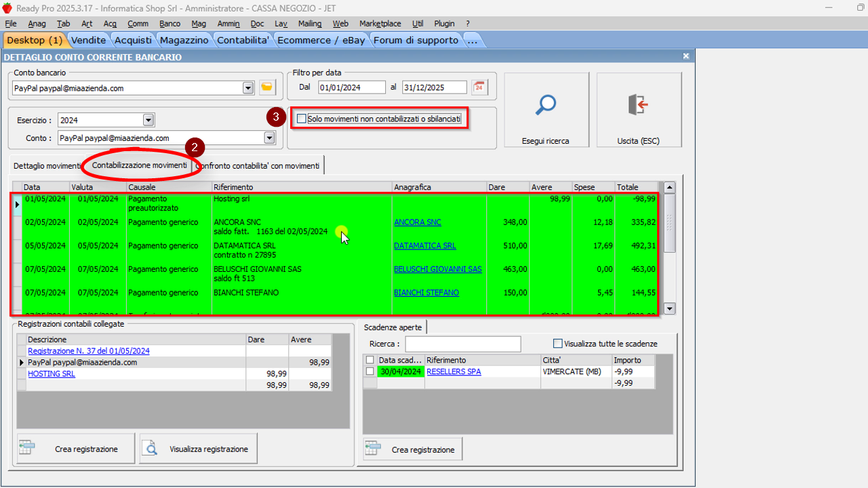Image resolution: width=868 pixels, height=488 pixels.
Task: Open the DATAMATICA SRL anagrafica link
Action: (425, 246)
